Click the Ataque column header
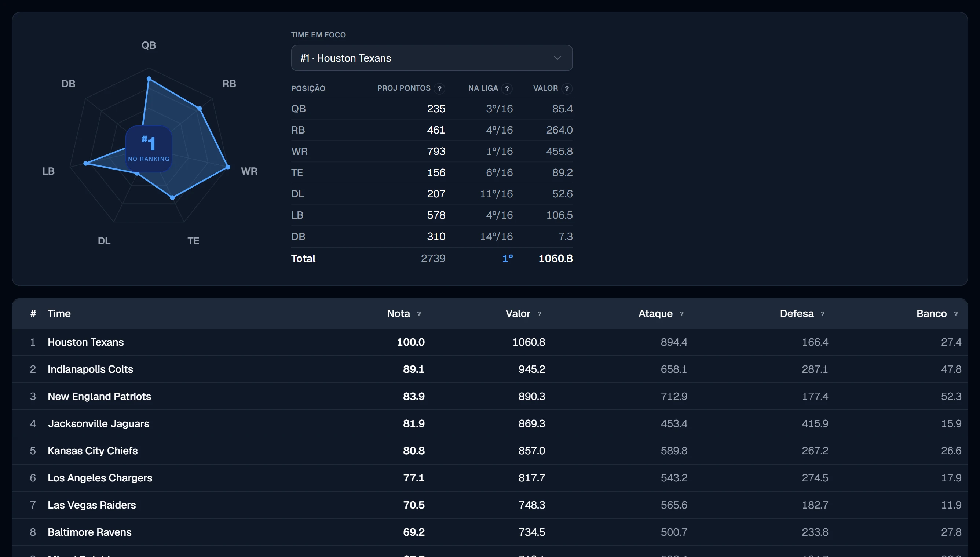 click(x=655, y=314)
